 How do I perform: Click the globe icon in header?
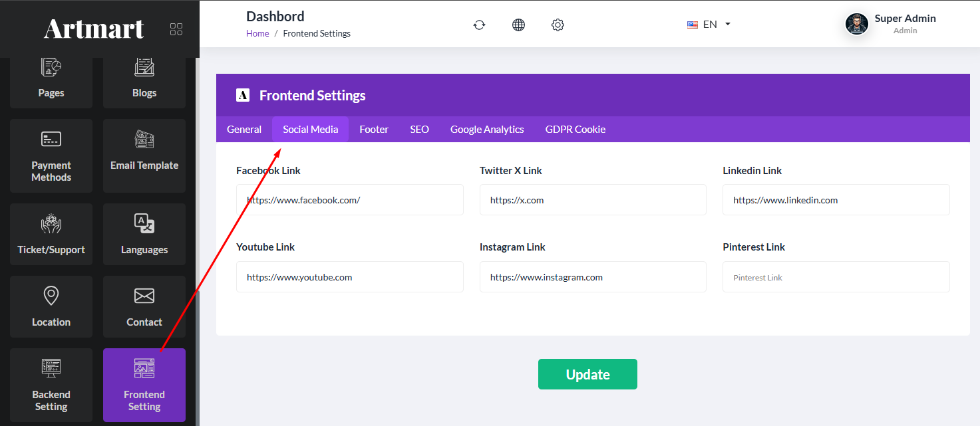pyautogui.click(x=518, y=25)
